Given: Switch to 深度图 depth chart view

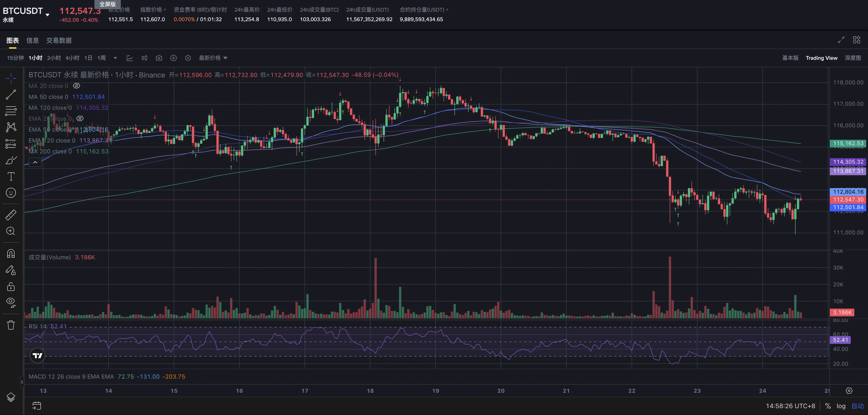Looking at the screenshot, I should tap(853, 58).
